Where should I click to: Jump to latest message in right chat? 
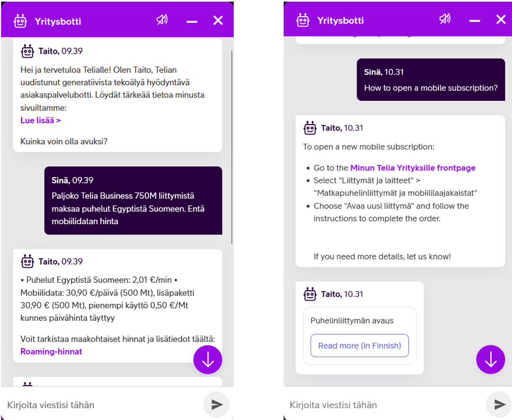[491, 359]
